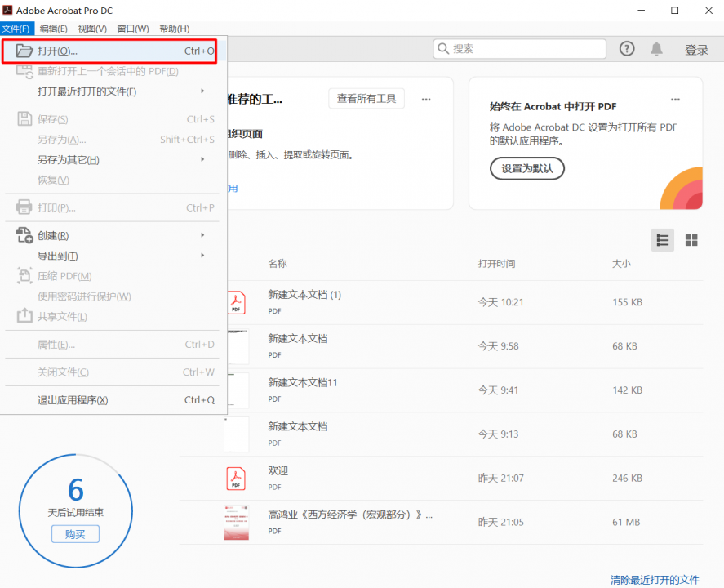Click the 登录 sign-in link
This screenshot has width=724, height=588.
[696, 50]
